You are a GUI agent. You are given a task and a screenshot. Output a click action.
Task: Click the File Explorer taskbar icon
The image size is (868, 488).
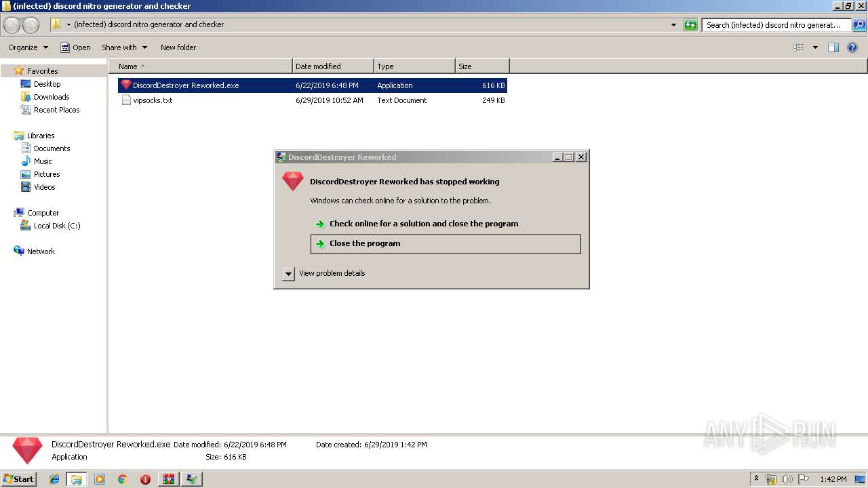tap(77, 479)
